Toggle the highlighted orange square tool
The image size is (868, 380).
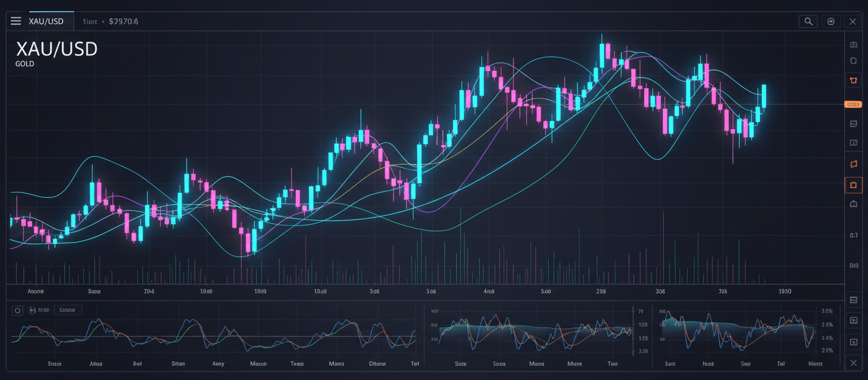coord(853,184)
